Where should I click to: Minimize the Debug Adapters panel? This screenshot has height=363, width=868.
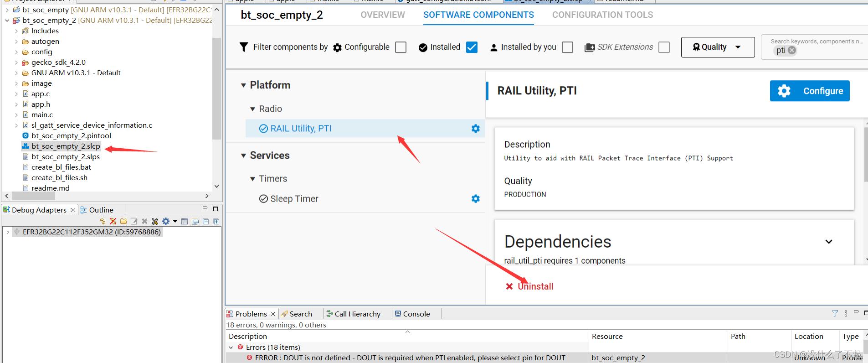[x=205, y=208]
